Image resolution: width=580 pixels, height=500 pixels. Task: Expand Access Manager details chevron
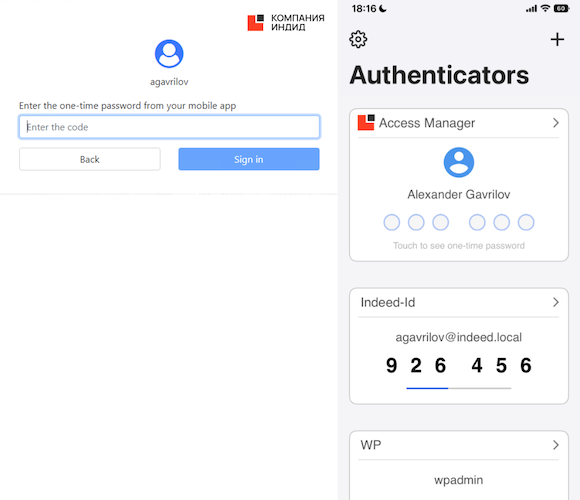[556, 123]
